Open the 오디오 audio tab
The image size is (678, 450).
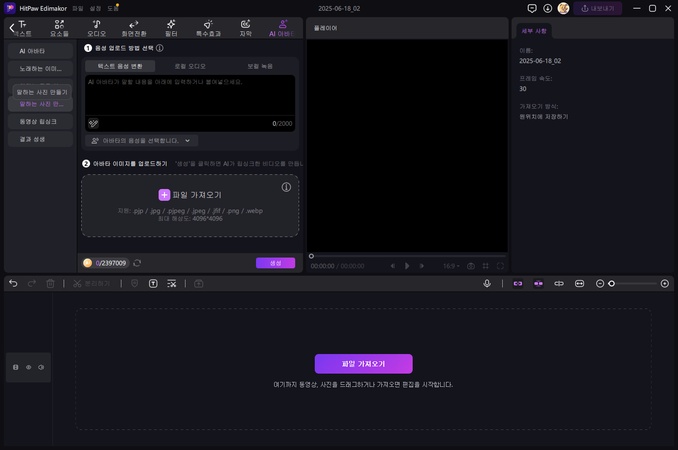point(96,28)
